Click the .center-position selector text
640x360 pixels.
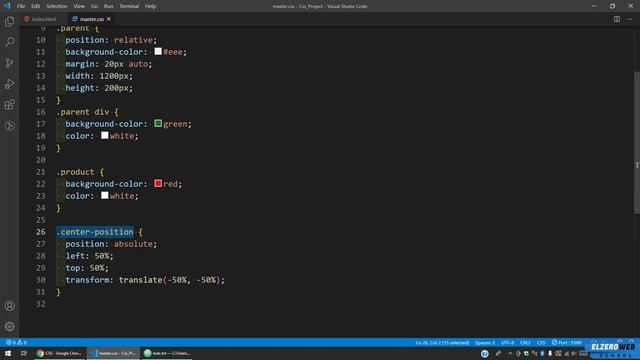point(95,232)
